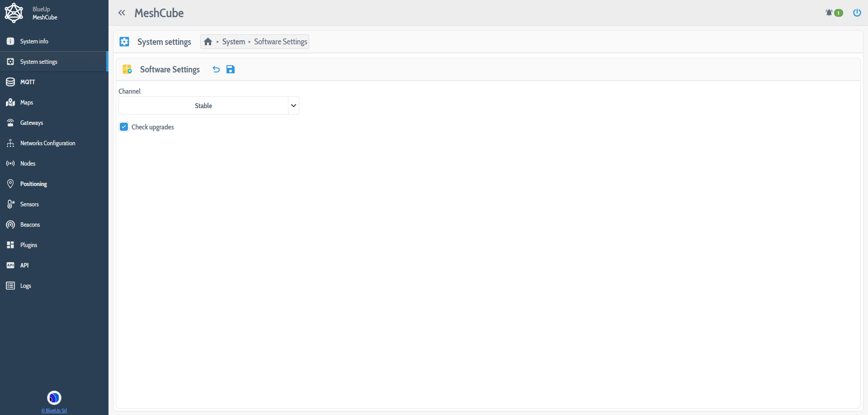The height and width of the screenshot is (415, 868).
Task: Click the undo changes icon
Action: 216,69
